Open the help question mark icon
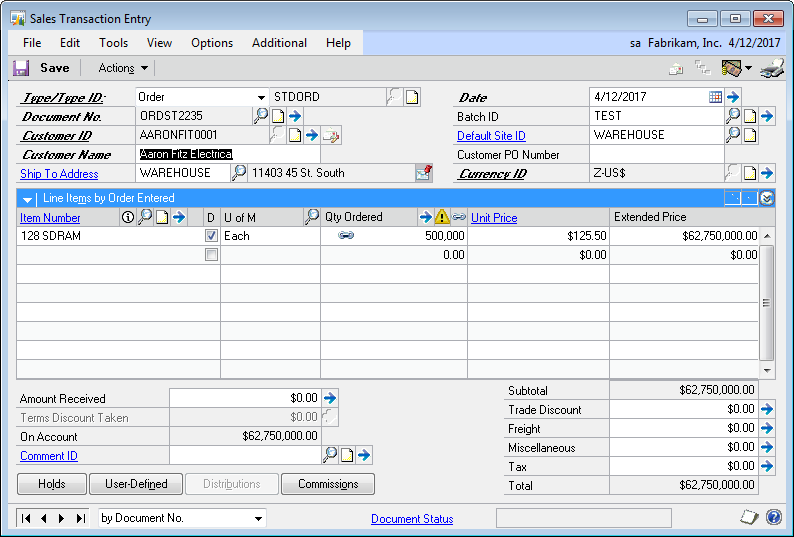 click(774, 517)
